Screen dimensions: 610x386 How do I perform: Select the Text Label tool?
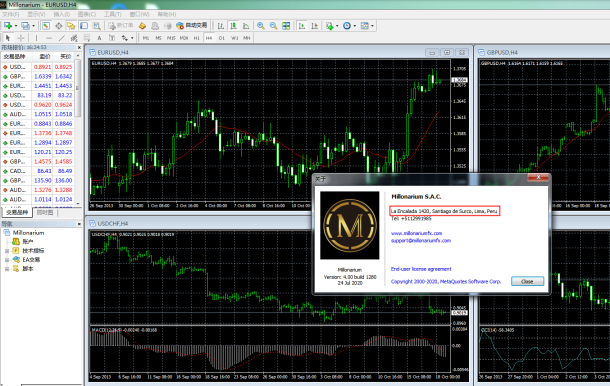coord(112,38)
